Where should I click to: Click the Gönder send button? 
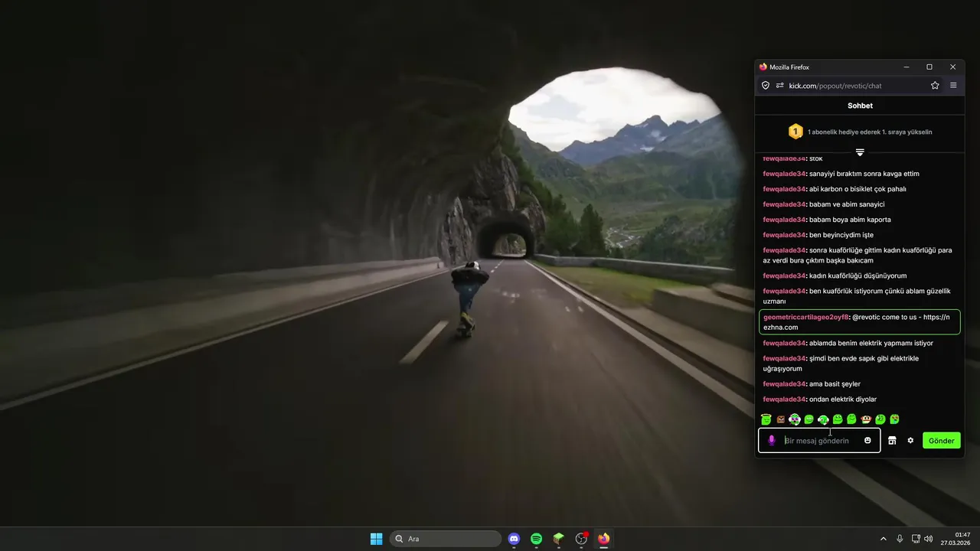[942, 441]
